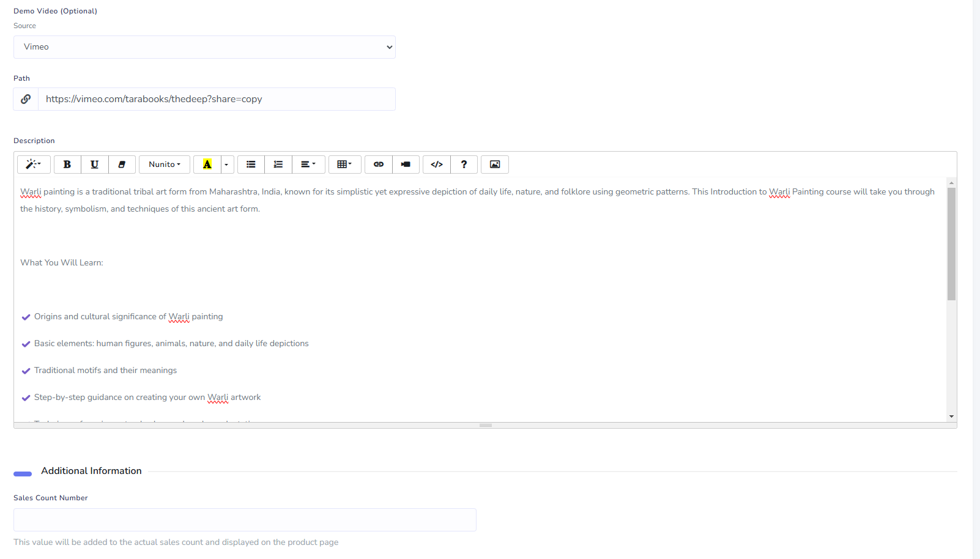Screen dimensions: 980x559
Task: Toggle bold formatting in the description editor
Action: pyautogui.click(x=67, y=164)
